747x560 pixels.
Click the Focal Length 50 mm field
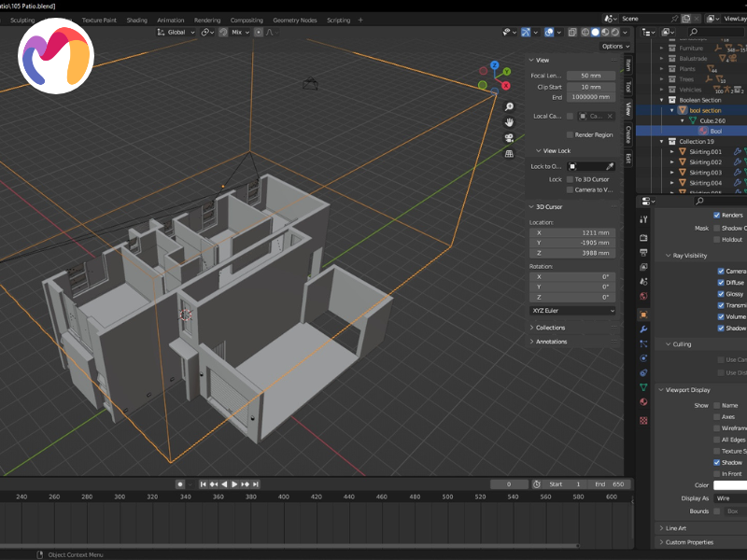591,75
